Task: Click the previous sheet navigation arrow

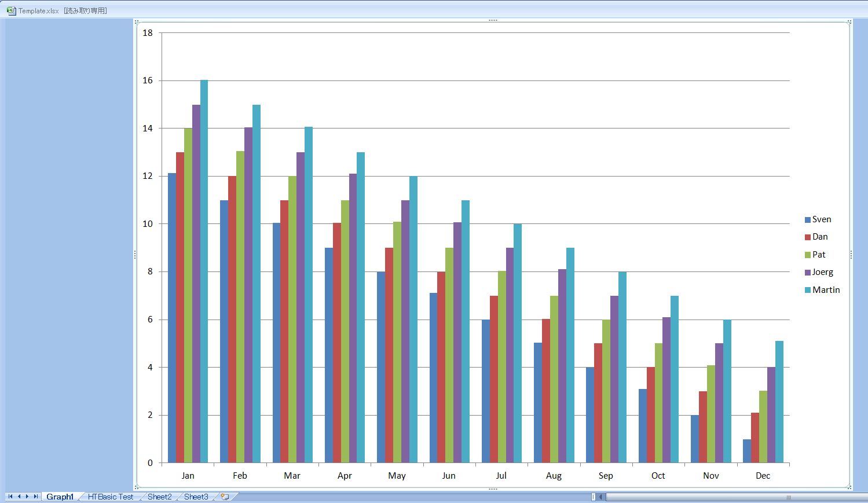Action: pyautogui.click(x=19, y=497)
